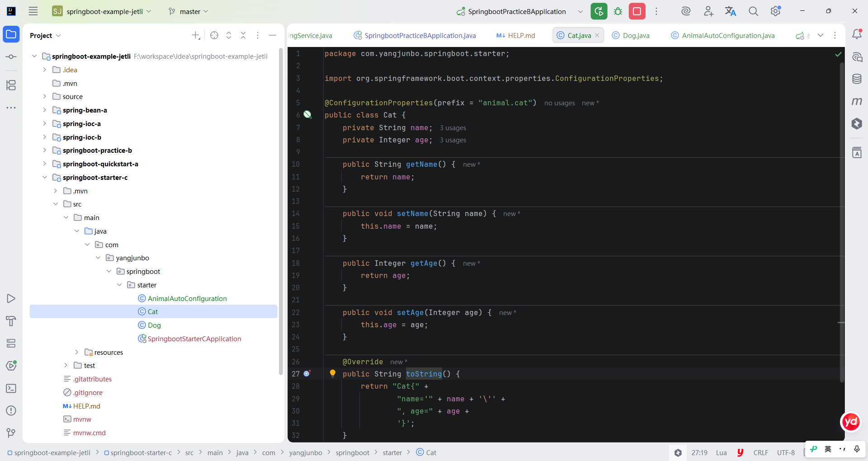Screen dimensions: 868x461
Task: Click CRLF line separator in status bar
Action: [761, 453]
